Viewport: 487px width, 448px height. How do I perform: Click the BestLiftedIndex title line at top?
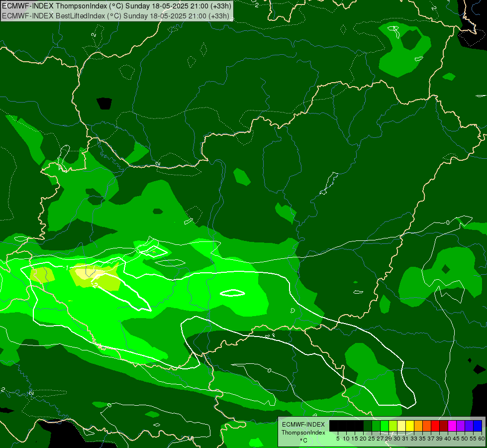[x=115, y=15]
